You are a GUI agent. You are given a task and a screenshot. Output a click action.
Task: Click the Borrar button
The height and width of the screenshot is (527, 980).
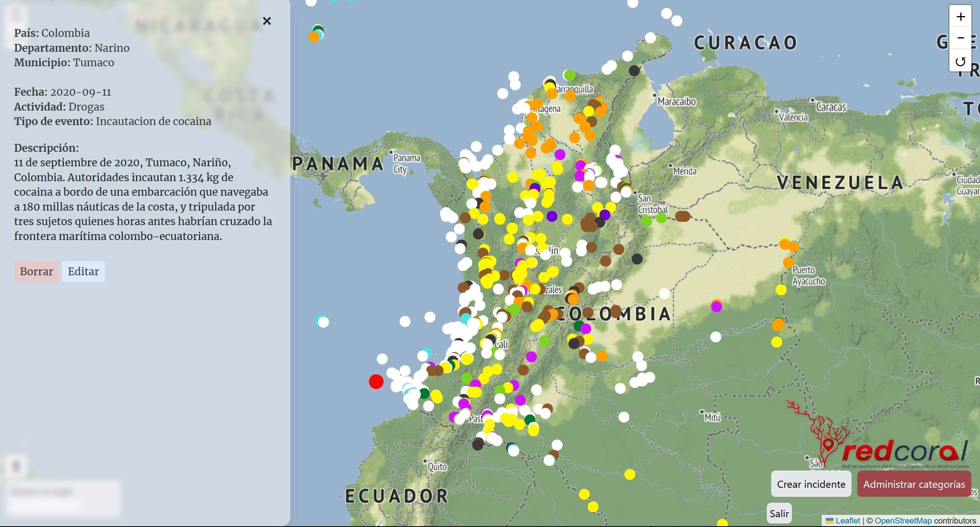(36, 271)
